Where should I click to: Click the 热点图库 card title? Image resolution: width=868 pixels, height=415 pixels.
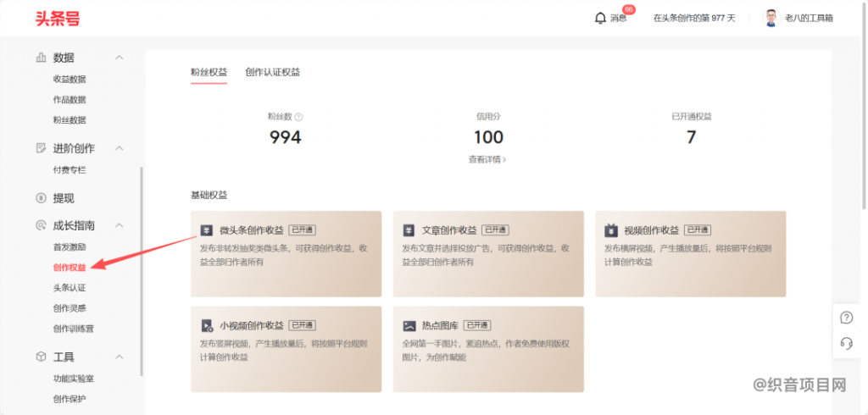(441, 325)
